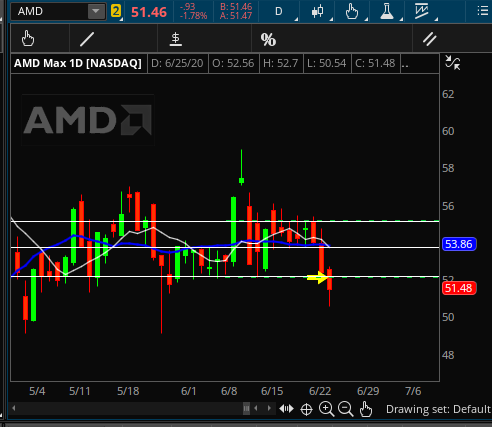The image size is (492, 427).
Task: Click the blue 53.86 price bubble
Action: [x=459, y=244]
